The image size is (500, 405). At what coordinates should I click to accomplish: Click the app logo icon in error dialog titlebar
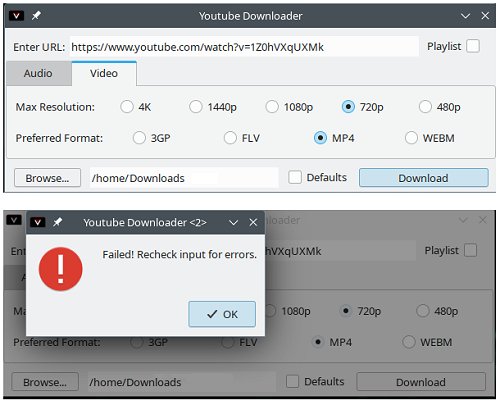[x=38, y=222]
